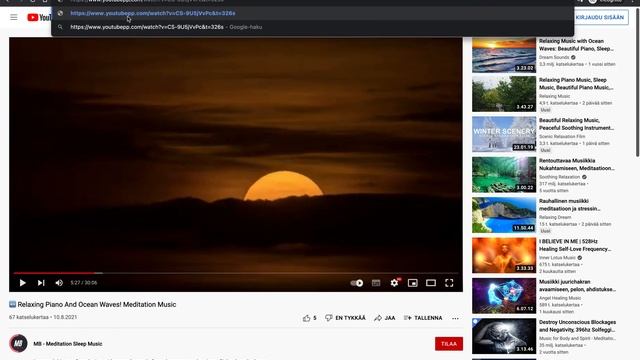Open subtitles button in player
The height and width of the screenshot is (360, 640).
point(376,283)
